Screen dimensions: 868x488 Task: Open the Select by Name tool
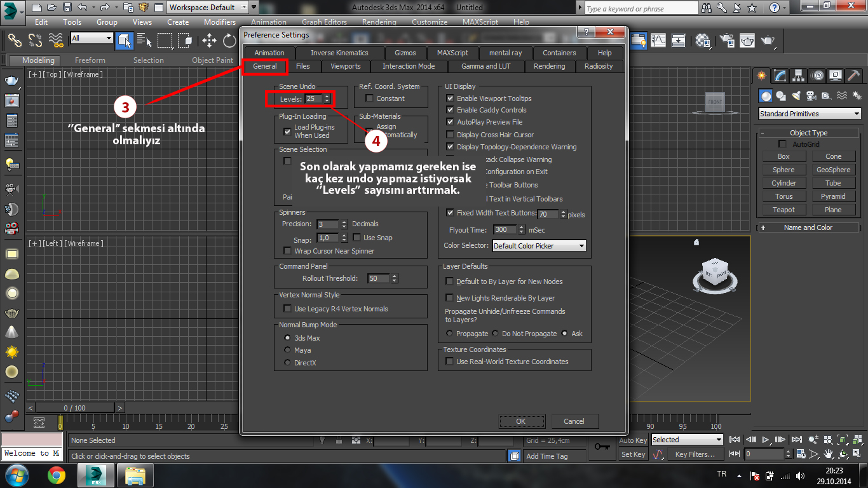(x=145, y=40)
